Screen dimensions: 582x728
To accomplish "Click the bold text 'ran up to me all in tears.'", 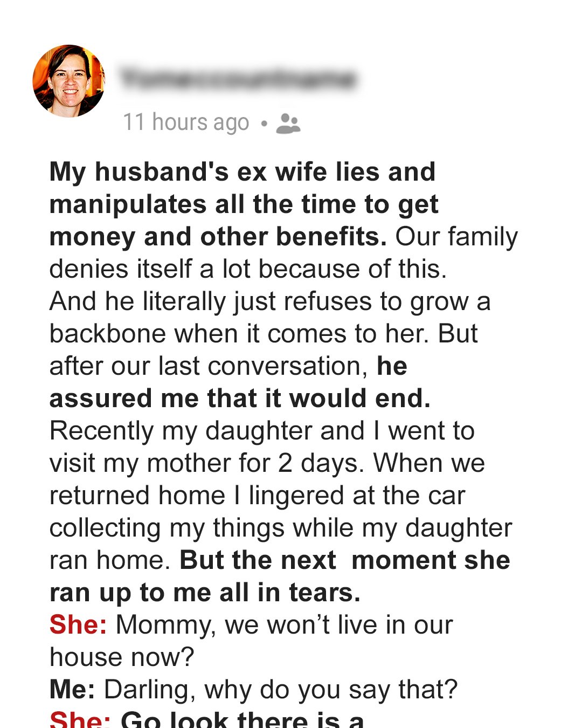I will click(205, 593).
